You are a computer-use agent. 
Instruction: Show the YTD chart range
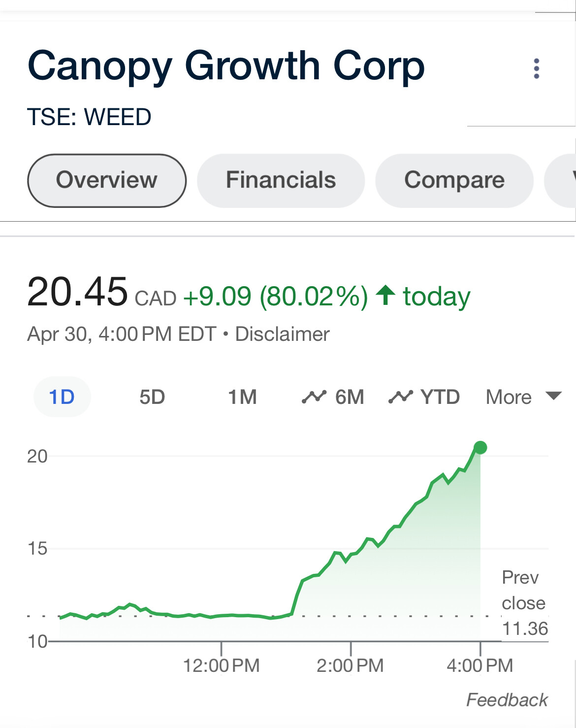440,397
